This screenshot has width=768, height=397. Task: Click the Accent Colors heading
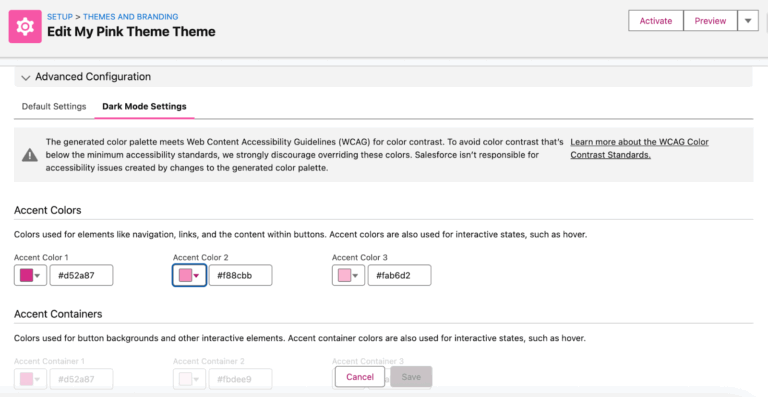pos(48,210)
